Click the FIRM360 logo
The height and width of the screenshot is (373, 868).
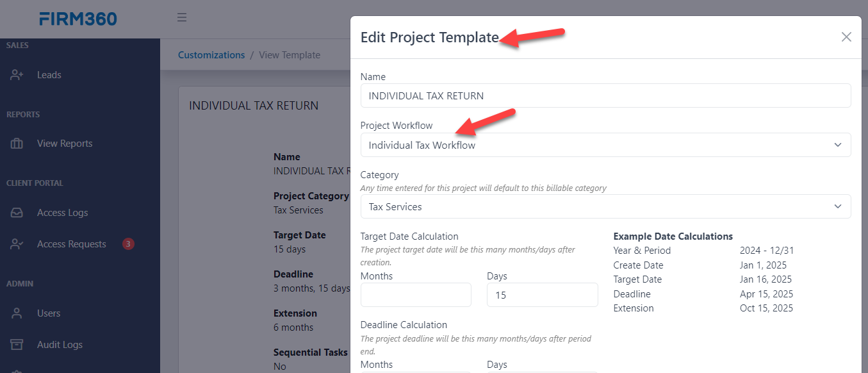pyautogui.click(x=78, y=18)
